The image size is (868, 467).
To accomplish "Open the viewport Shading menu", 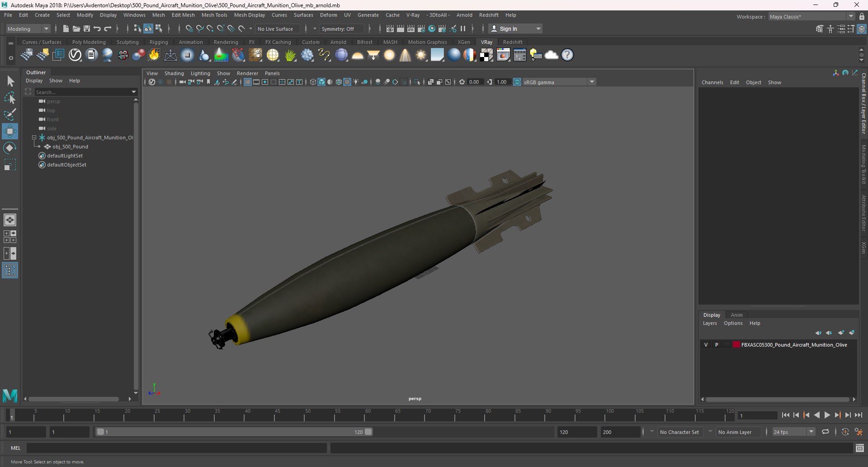I will click(174, 73).
